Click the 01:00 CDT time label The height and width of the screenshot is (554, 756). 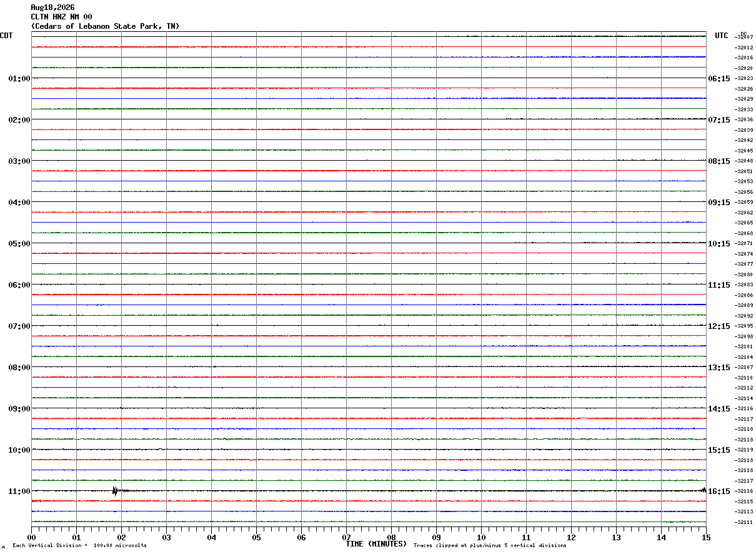19,79
